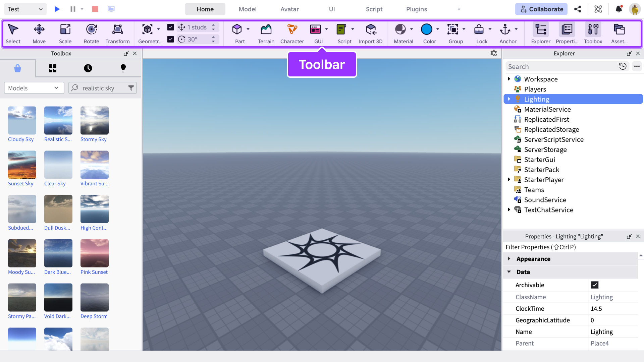Open the Color swatch picker
644x362 pixels.
point(427,29)
